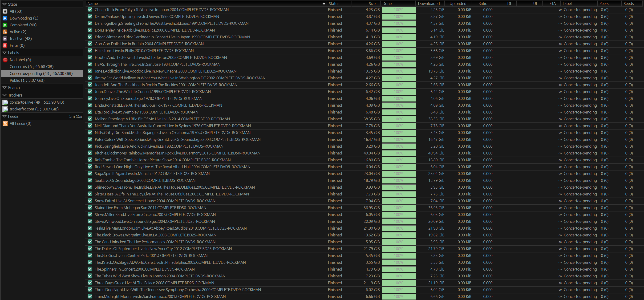Click finished checkmark icon for Snow.Patrol torrent
644x300 pixels.
pos(90,201)
